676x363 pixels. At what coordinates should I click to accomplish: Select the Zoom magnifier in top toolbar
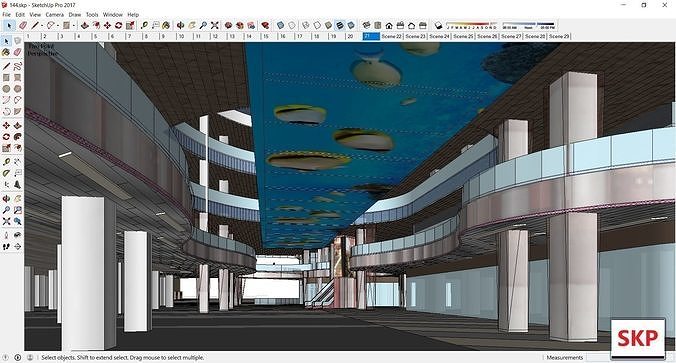point(203,25)
